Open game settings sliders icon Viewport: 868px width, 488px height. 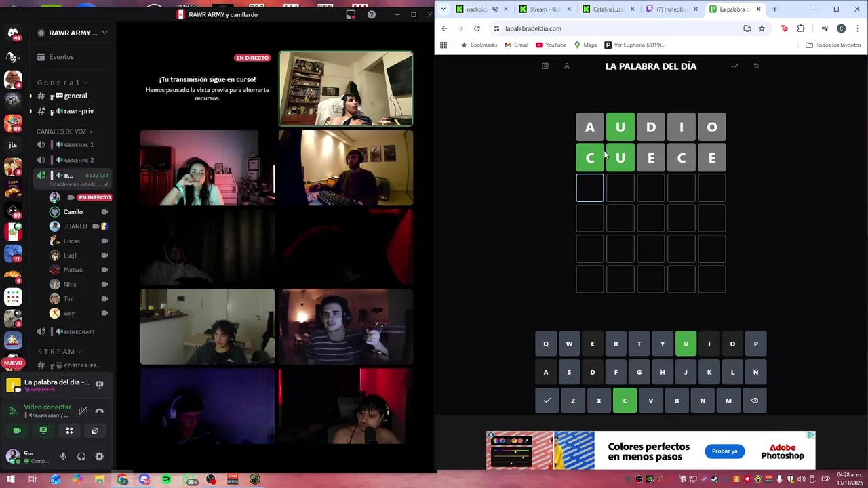[x=757, y=66]
